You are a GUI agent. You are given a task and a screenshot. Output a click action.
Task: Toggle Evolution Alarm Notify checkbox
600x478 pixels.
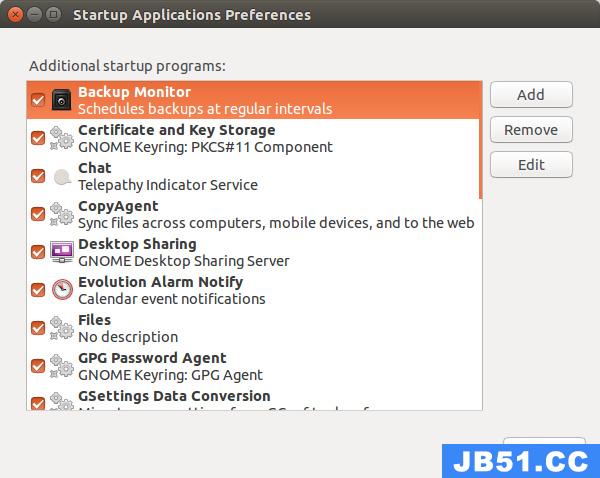coord(38,290)
